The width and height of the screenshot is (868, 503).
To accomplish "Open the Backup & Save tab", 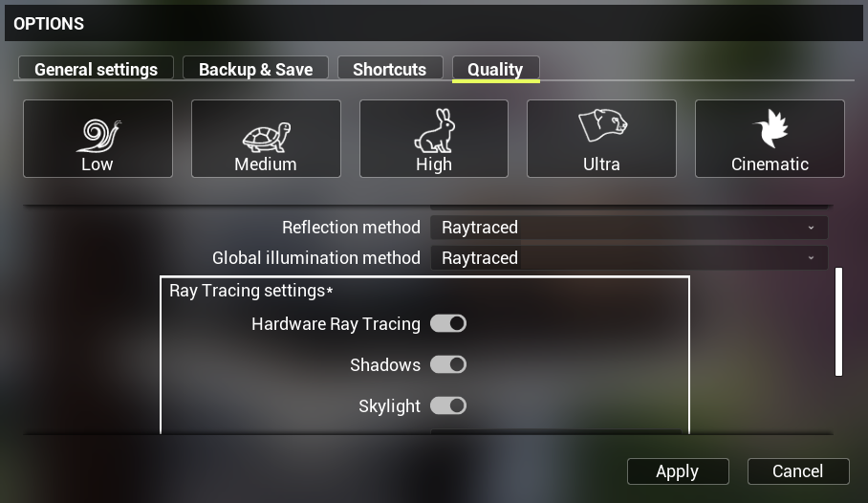I will coord(256,69).
